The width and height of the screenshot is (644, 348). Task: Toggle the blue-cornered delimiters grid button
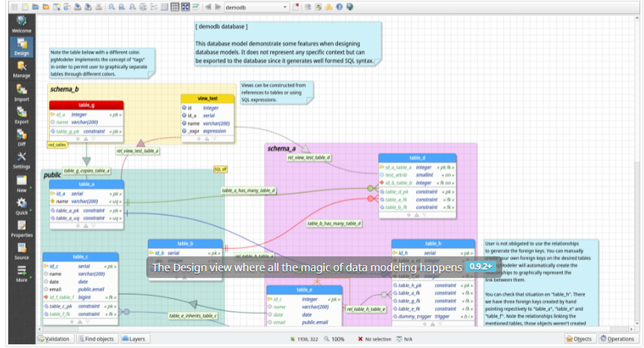(185, 7)
